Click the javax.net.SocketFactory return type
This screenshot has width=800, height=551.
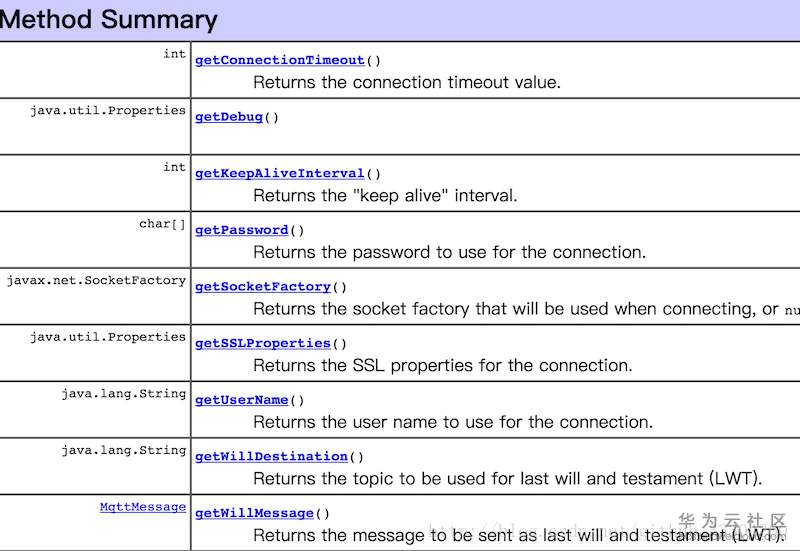click(x=96, y=281)
